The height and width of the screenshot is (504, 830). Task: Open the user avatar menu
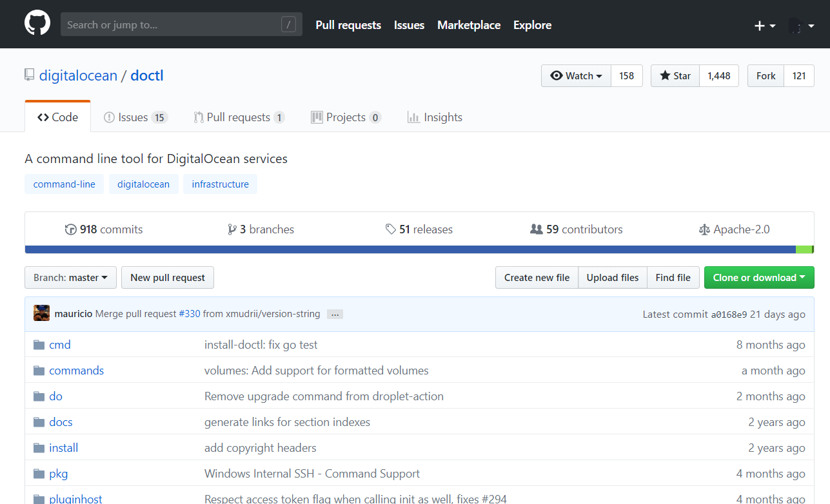point(801,26)
